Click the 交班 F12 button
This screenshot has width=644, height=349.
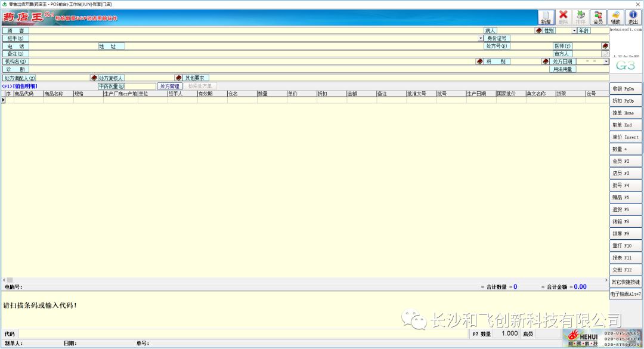pyautogui.click(x=626, y=270)
